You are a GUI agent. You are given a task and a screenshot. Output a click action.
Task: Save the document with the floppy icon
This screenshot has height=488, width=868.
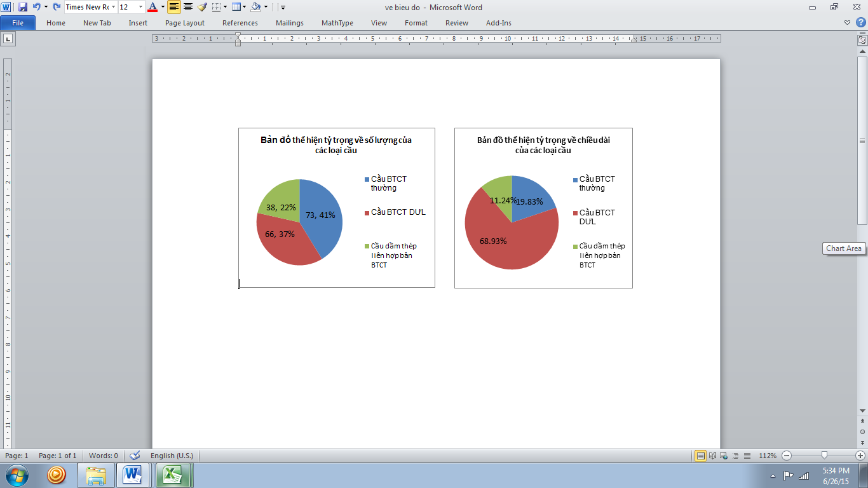[x=23, y=7]
